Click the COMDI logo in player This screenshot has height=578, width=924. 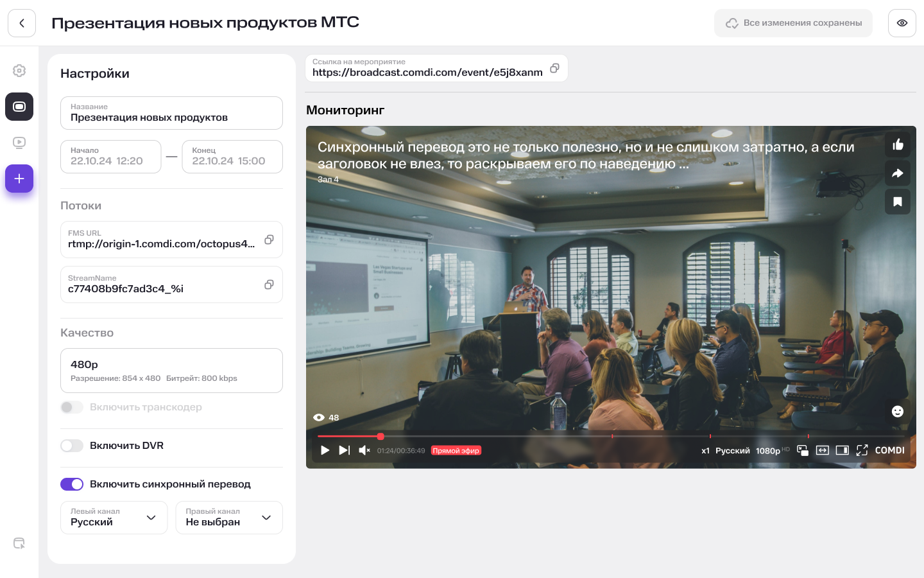click(890, 450)
